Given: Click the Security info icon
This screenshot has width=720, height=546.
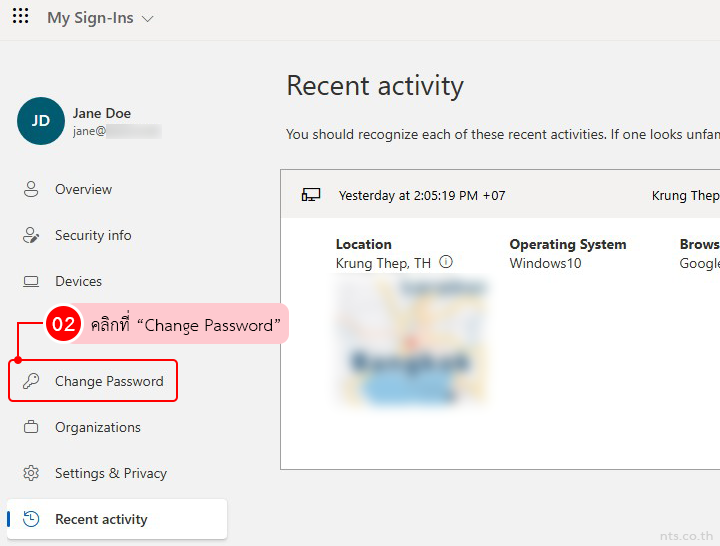Looking at the screenshot, I should [31, 236].
